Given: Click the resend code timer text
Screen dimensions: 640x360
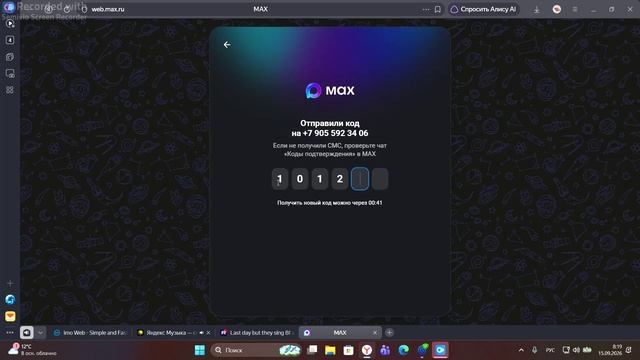Looking at the screenshot, I should pos(330,203).
